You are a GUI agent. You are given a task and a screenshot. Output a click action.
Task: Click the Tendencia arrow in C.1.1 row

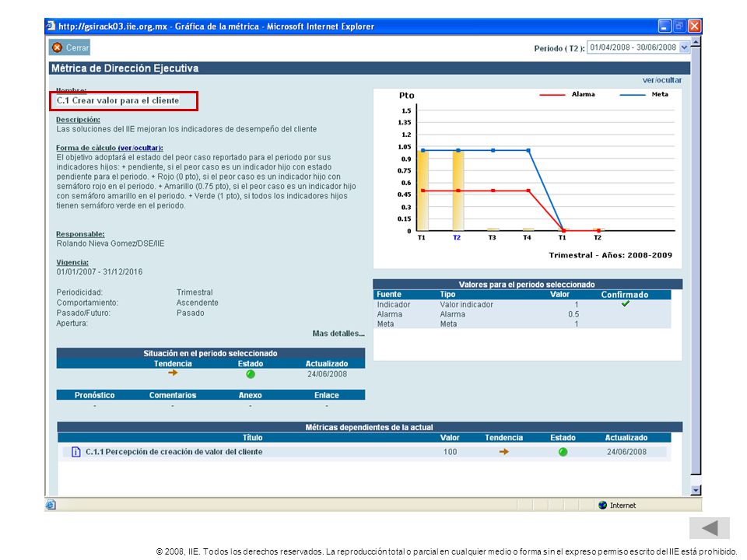tap(503, 451)
